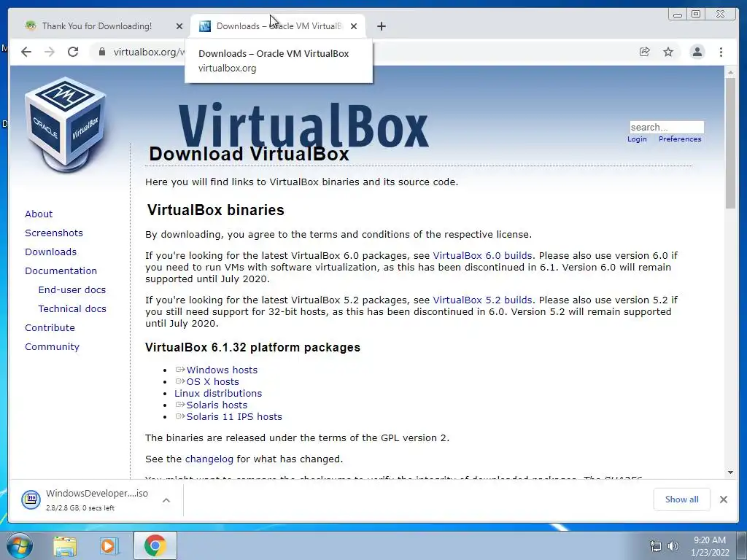Select the Downloads Oracle VM VirtualBox tab
Screen dimensions: 747x560
click(279, 26)
